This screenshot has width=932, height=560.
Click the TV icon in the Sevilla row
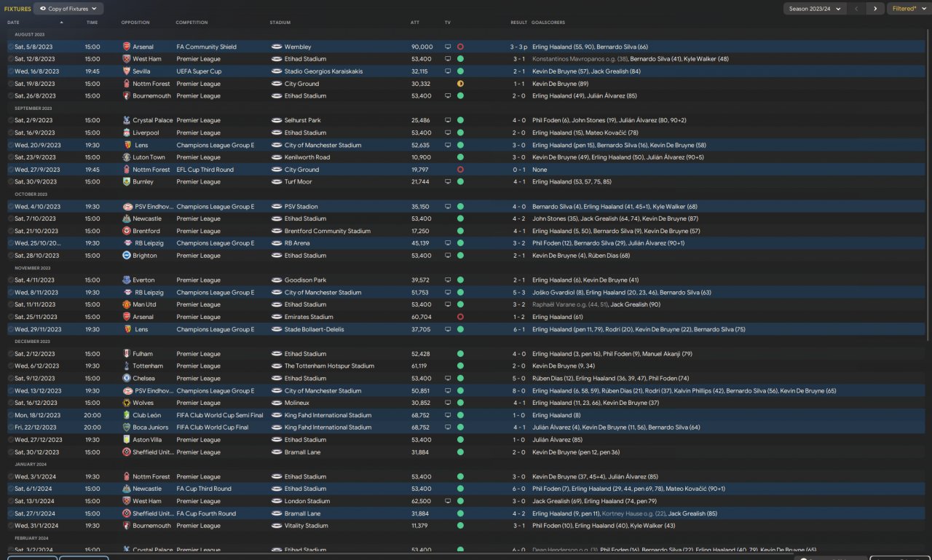(x=448, y=71)
